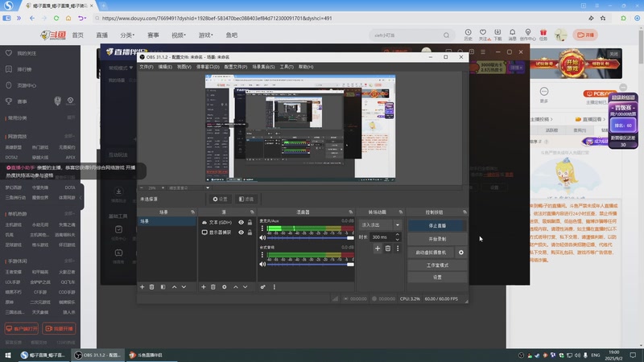Open Desktop Audio channel options three-dot menu

pyautogui.click(x=262, y=255)
